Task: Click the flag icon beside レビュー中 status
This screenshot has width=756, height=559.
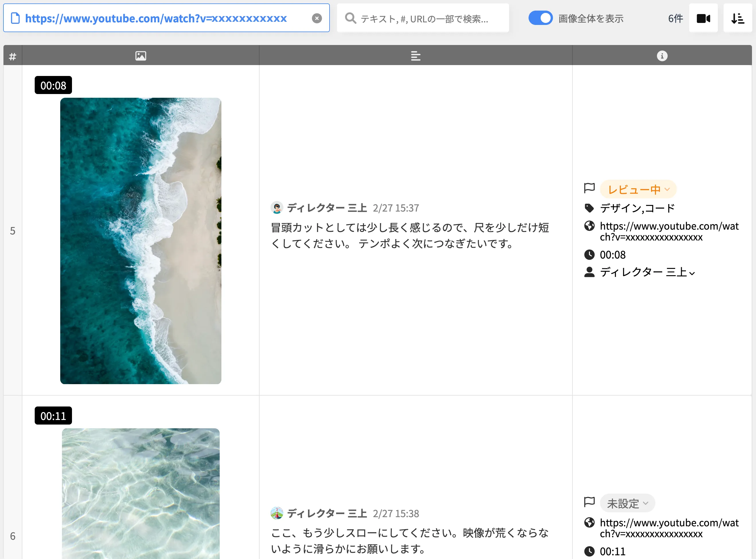Action: pyautogui.click(x=589, y=188)
